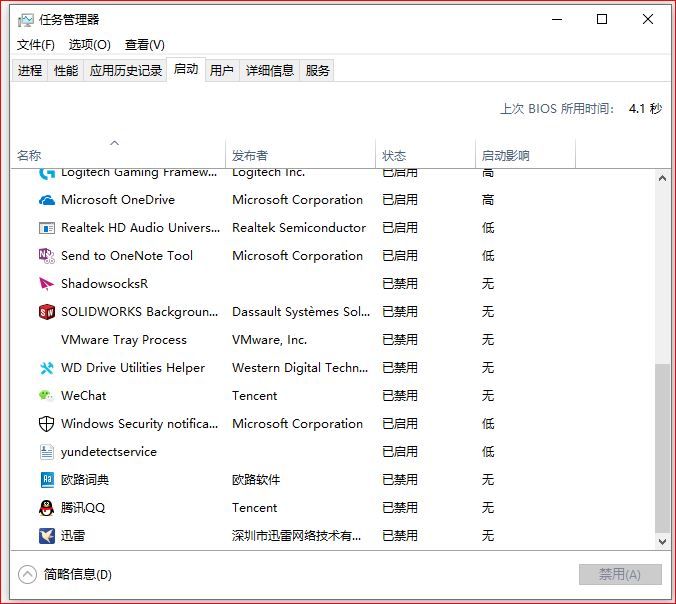Select the Microsoft OneDrive row name
The image size is (676, 604).
tap(118, 200)
